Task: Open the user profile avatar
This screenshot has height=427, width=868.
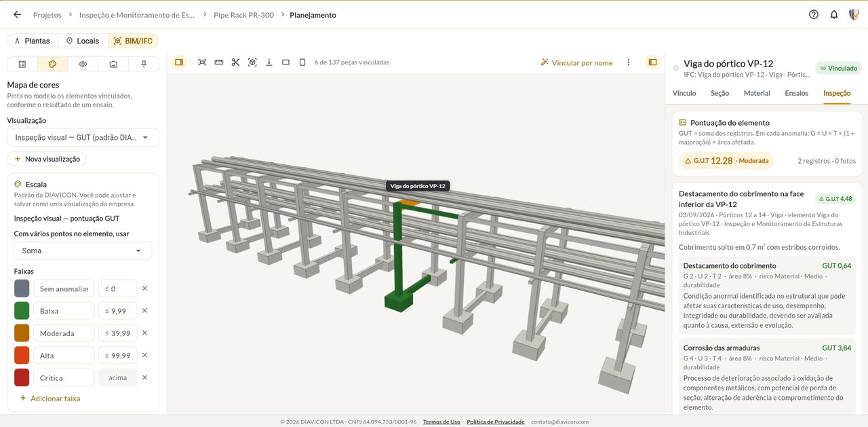Action: tap(854, 14)
